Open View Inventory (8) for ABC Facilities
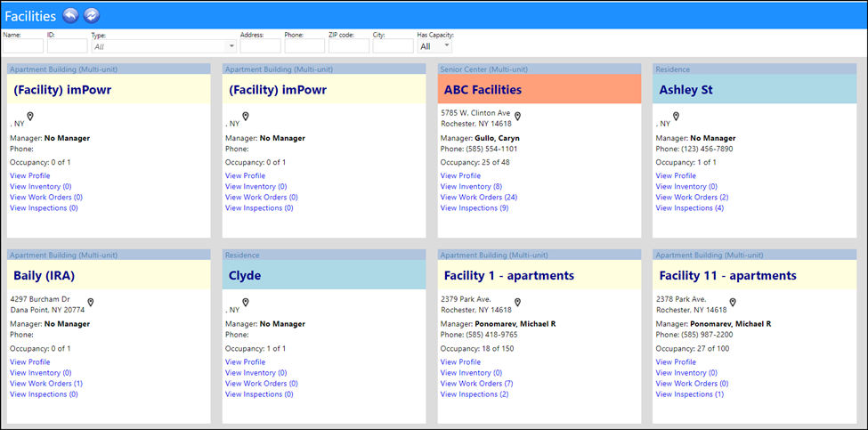Screen dimensions: 868x430 tap(471, 186)
